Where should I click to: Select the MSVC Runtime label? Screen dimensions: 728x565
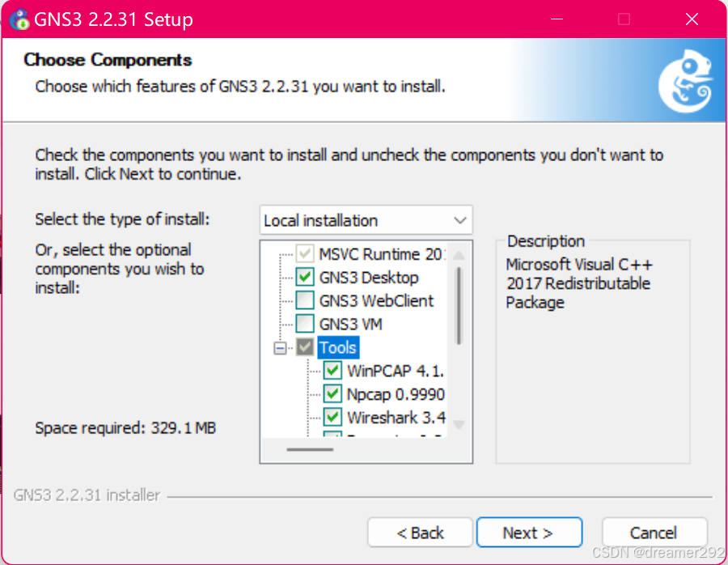pos(383,254)
